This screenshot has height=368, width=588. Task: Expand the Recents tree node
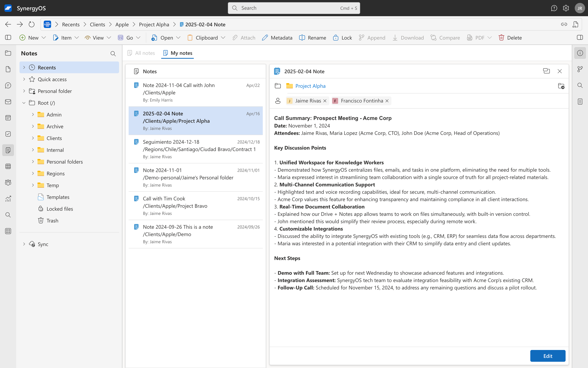[x=24, y=67]
